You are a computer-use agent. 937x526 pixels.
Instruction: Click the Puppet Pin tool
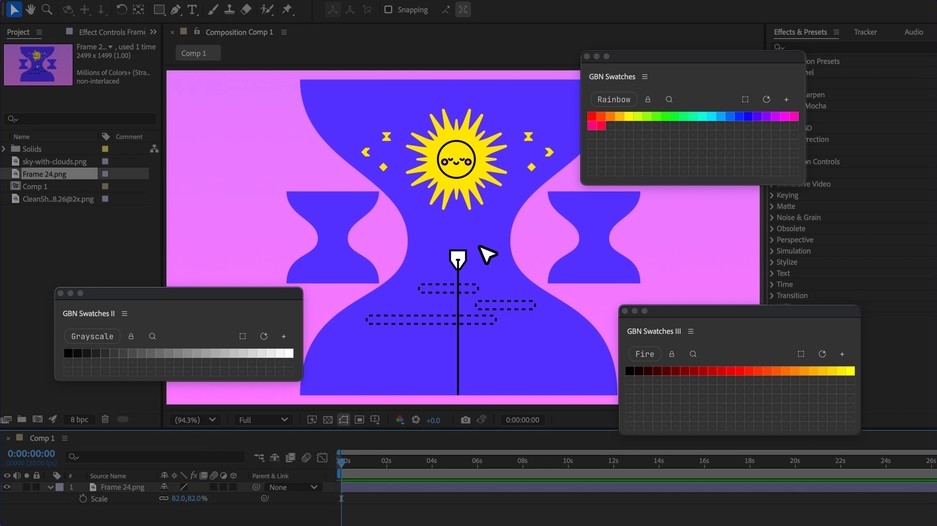[x=287, y=9]
